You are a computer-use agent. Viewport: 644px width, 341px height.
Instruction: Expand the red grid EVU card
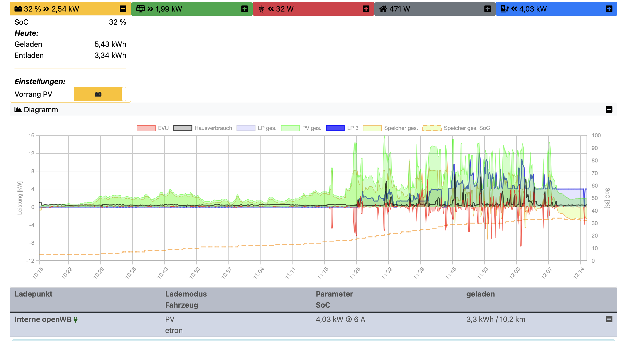tap(366, 9)
